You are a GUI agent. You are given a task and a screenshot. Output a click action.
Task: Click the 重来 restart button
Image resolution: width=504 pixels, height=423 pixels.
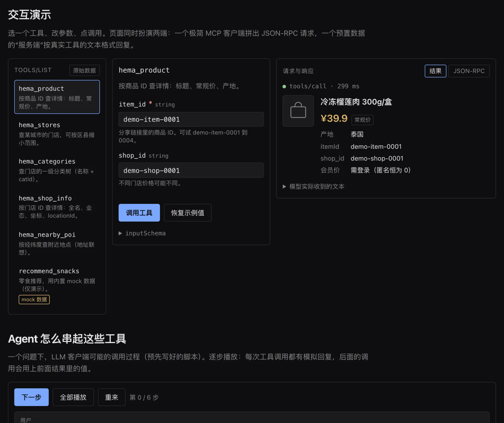(x=112, y=397)
